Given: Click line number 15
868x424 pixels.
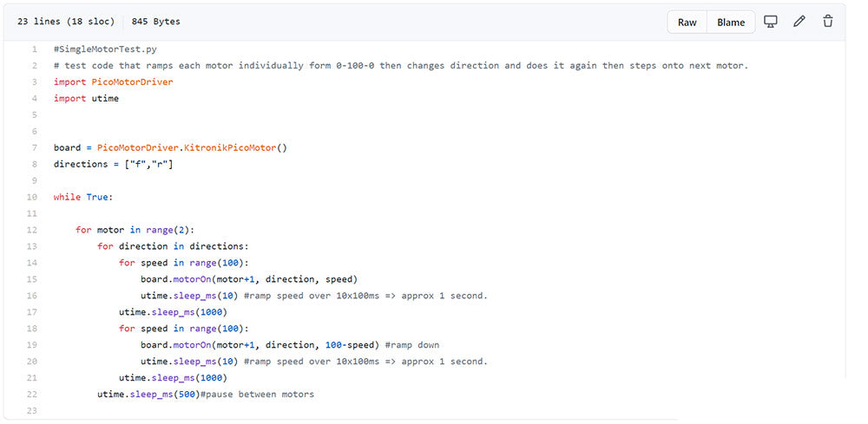Looking at the screenshot, I should pyautogui.click(x=32, y=279).
